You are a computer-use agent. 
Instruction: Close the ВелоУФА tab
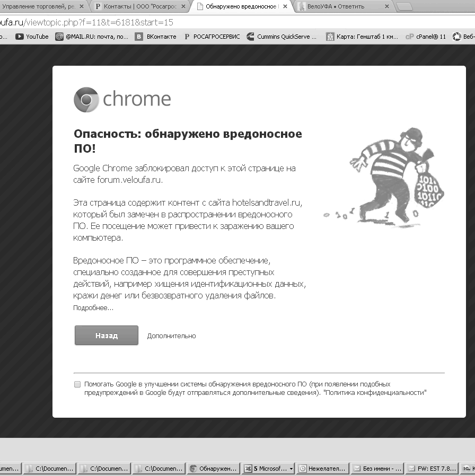[386, 6]
